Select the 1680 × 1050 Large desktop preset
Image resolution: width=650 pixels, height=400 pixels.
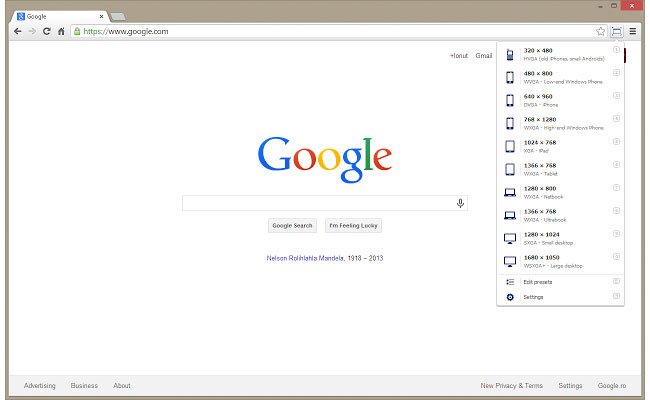click(560, 261)
